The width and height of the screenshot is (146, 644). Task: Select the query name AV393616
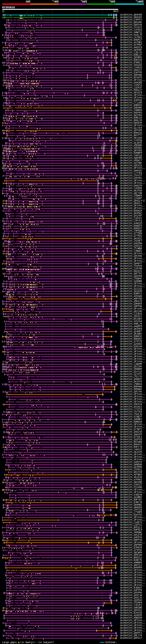pos(8,7)
